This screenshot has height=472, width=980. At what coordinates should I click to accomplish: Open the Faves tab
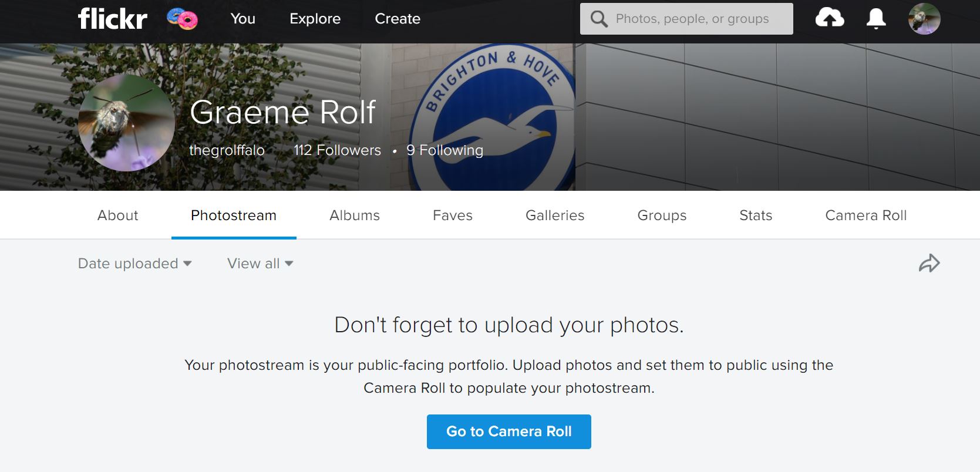tap(453, 215)
